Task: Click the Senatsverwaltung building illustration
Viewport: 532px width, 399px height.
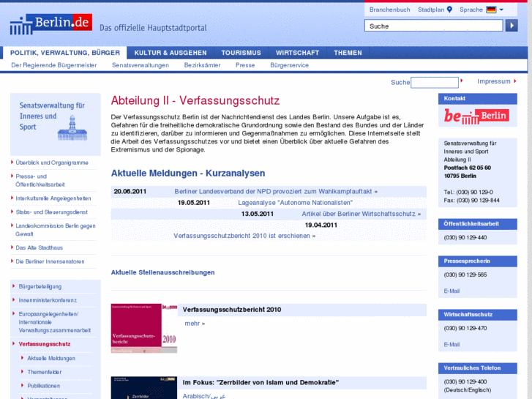Action: 72,128
